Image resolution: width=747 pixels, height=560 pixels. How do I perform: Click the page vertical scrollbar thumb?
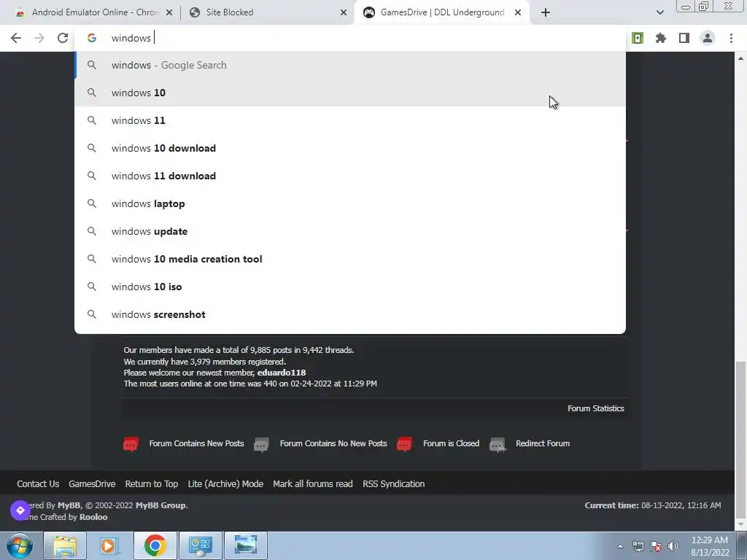(740, 438)
